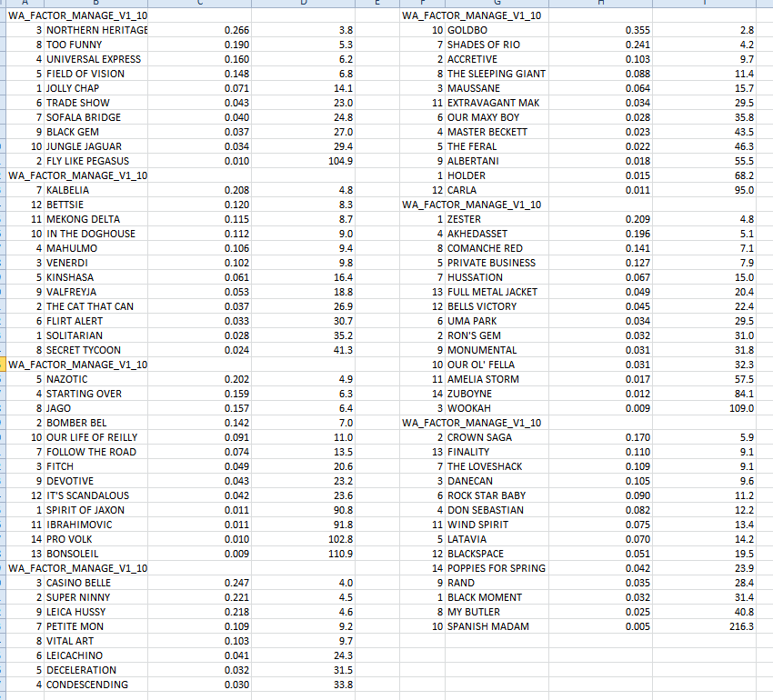The width and height of the screenshot is (773, 700).
Task: Select the CASINO BELLE cell
Action: [96, 583]
